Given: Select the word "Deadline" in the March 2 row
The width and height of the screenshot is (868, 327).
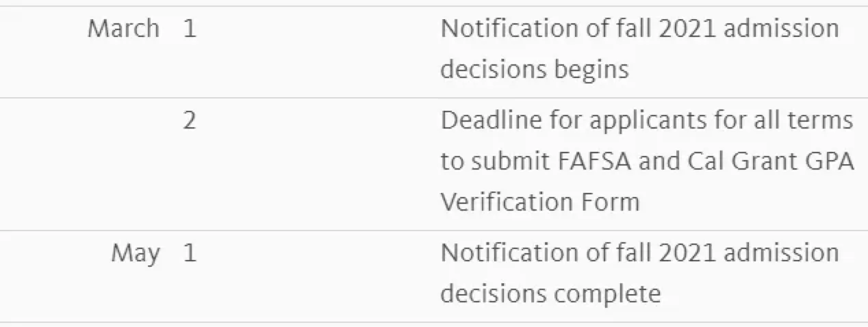Looking at the screenshot, I should 490,121.
